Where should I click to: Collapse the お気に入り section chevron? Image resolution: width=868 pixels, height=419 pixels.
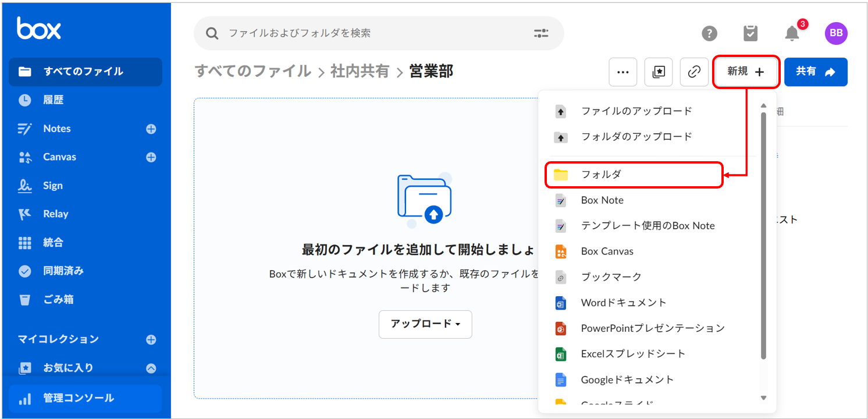point(151,368)
